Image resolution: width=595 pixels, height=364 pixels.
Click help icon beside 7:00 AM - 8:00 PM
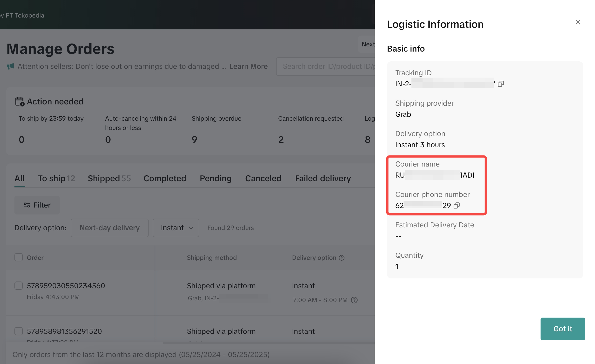click(354, 300)
